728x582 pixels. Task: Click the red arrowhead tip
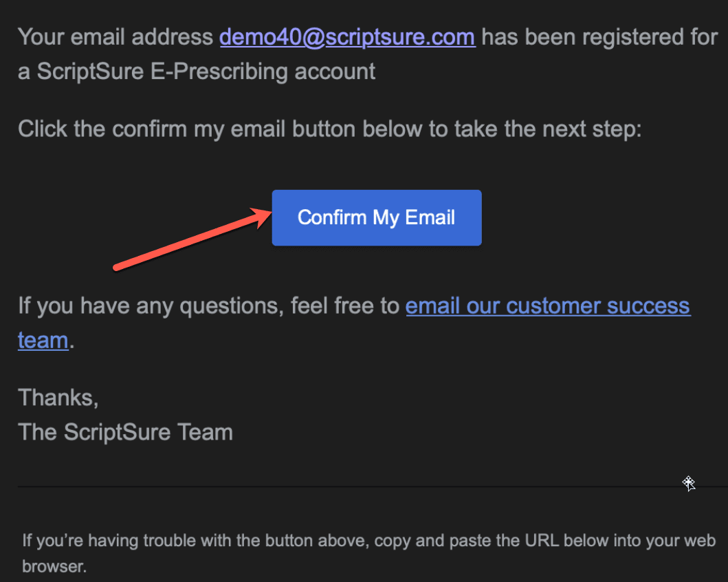pyautogui.click(x=270, y=211)
